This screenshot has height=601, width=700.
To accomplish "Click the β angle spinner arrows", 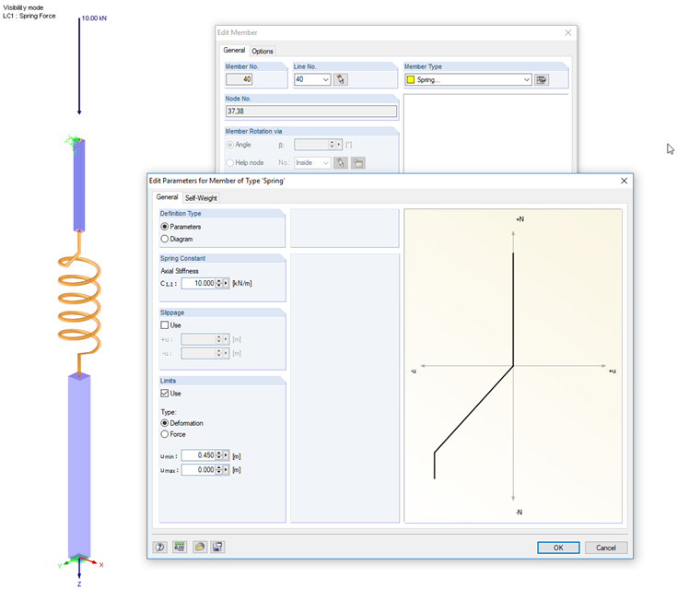I will [332, 145].
